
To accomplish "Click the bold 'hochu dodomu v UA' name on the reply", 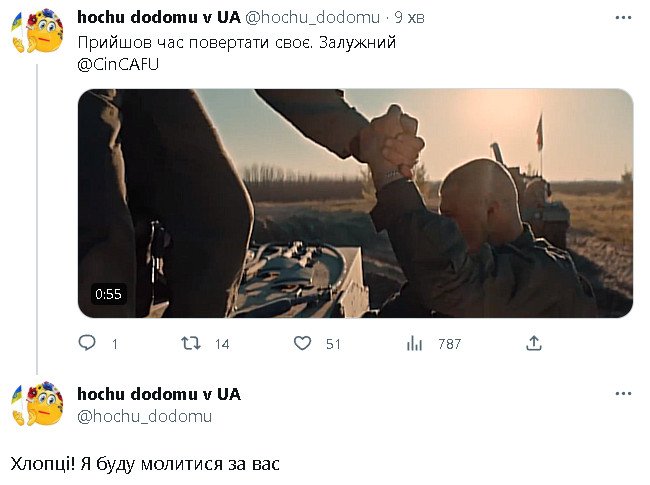I will (x=159, y=394).
